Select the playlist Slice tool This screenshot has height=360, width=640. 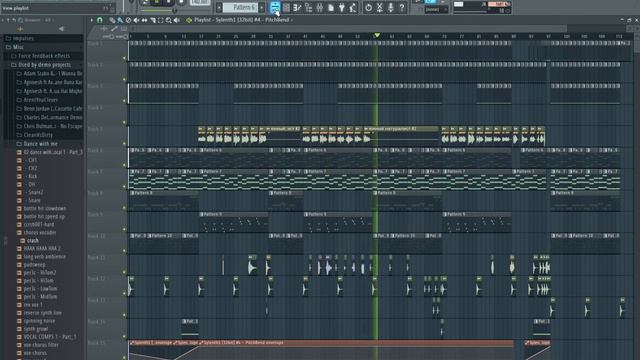pyautogui.click(x=153, y=20)
